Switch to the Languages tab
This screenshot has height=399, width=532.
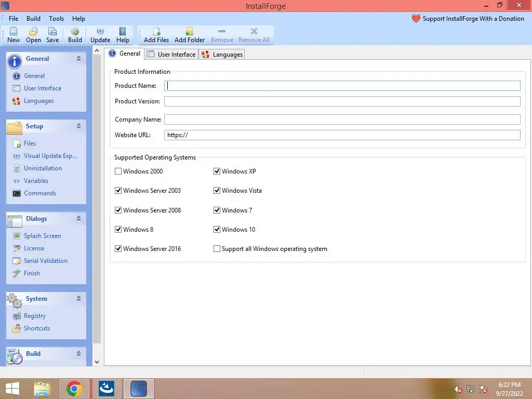pos(222,55)
